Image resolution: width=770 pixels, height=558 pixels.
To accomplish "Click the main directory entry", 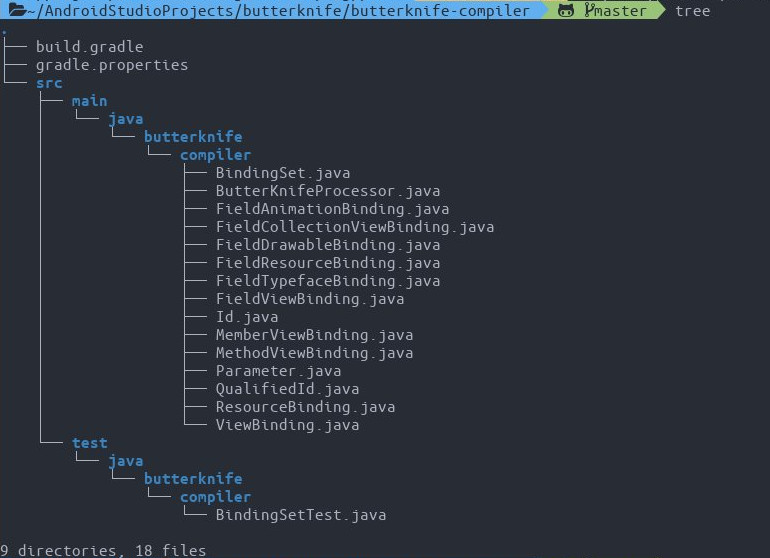I will [89, 101].
